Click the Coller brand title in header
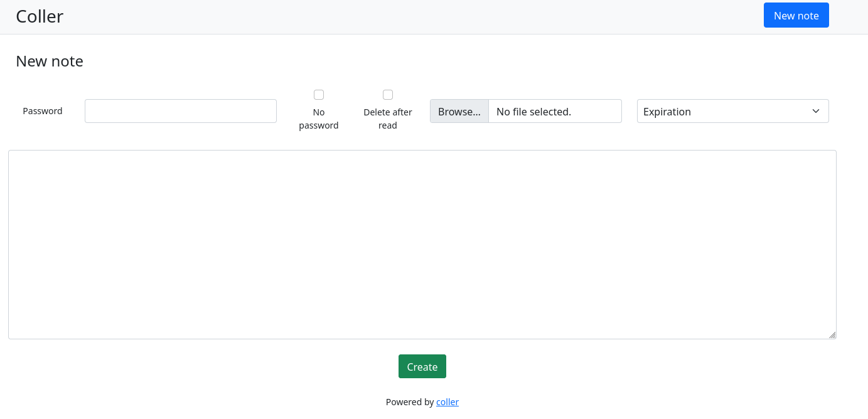868x419 pixels. (40, 16)
